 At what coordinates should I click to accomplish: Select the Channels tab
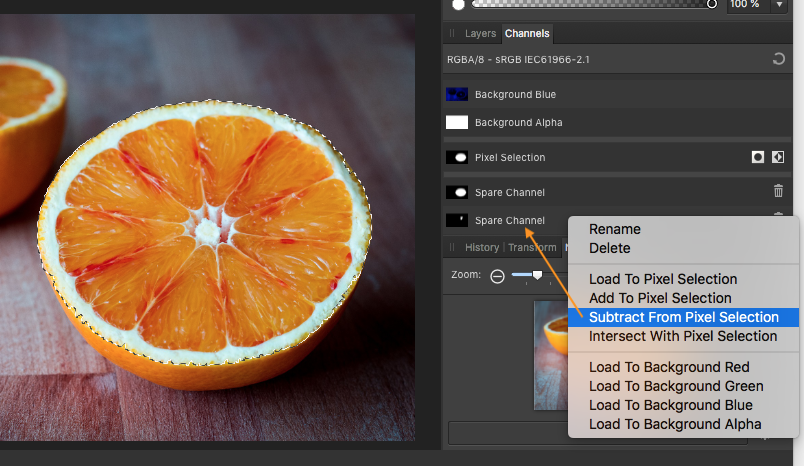click(x=527, y=33)
